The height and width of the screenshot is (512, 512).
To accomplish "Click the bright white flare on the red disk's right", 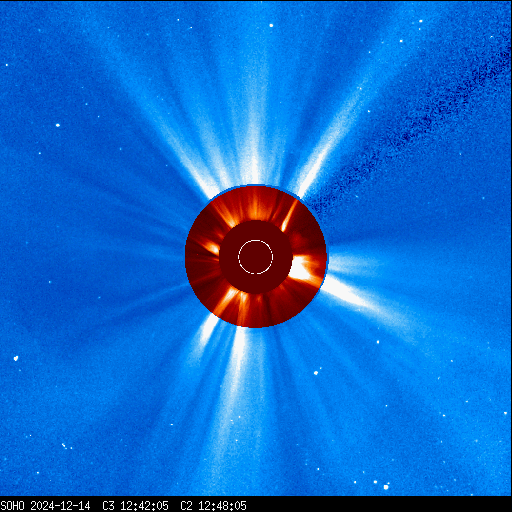I will point(302,268).
